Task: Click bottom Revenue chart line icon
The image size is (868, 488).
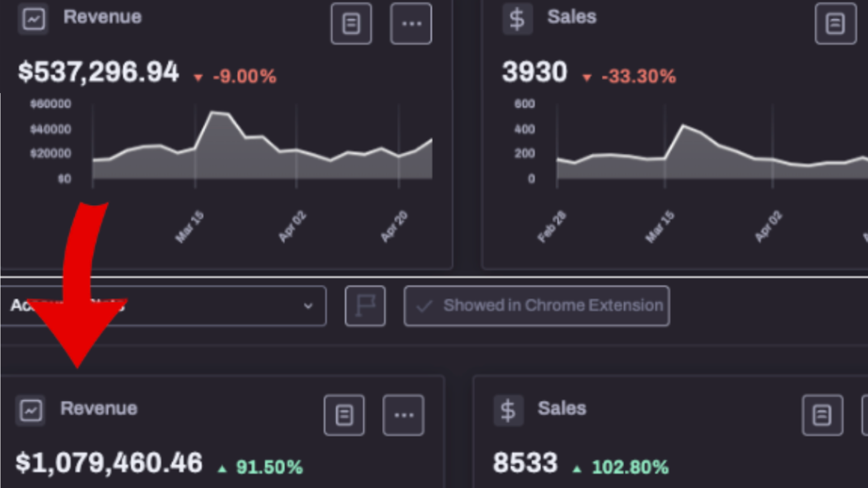Action: pos(31,410)
